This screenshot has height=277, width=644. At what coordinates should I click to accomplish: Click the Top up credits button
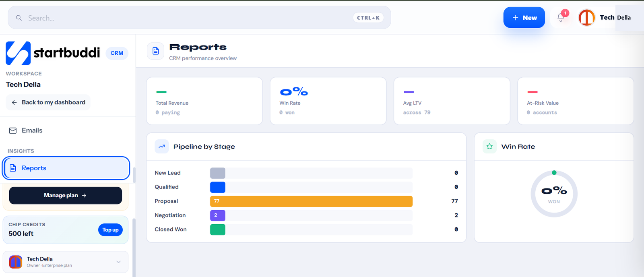110,230
